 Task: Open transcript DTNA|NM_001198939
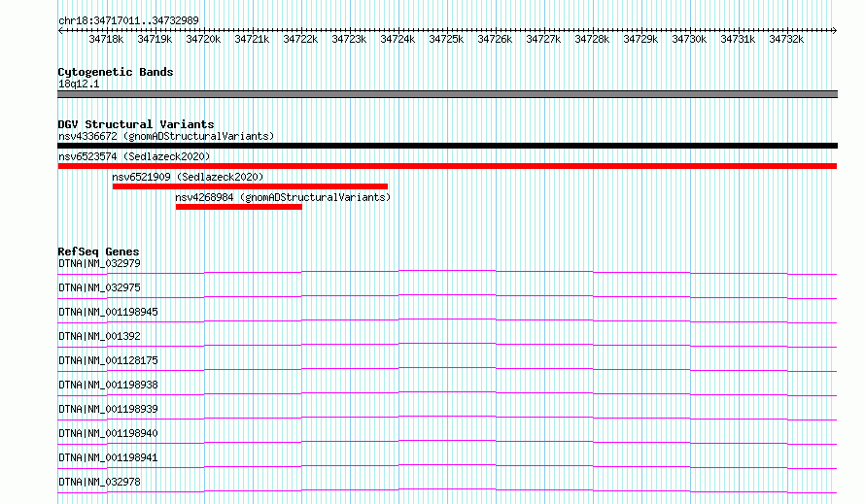[x=108, y=409]
